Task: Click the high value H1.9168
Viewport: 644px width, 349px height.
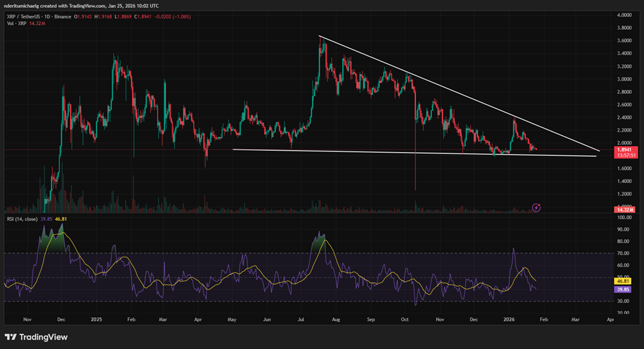Action: pyautogui.click(x=104, y=17)
